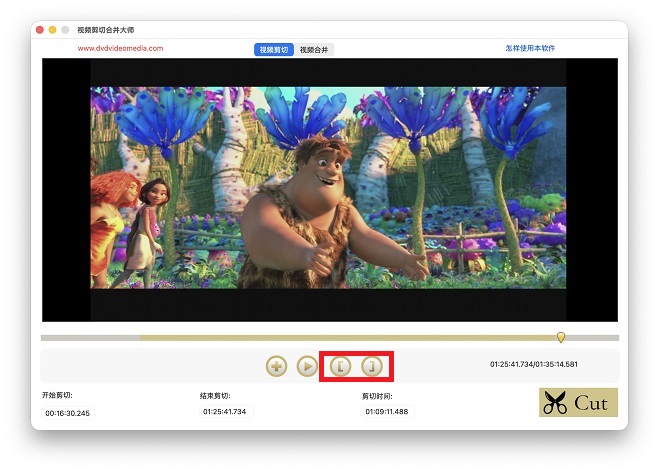Image resolution: width=659 pixels, height=471 pixels.
Task: Set cut end with right bracket icon
Action: pyautogui.click(x=372, y=367)
